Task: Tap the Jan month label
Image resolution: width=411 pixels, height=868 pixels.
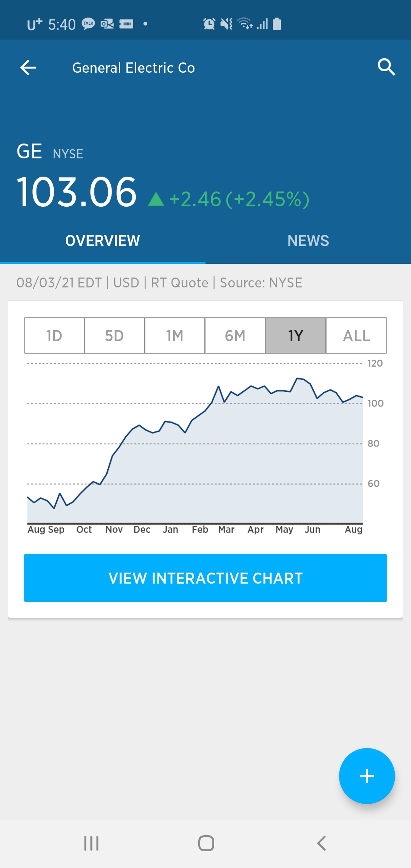Action: [x=170, y=530]
